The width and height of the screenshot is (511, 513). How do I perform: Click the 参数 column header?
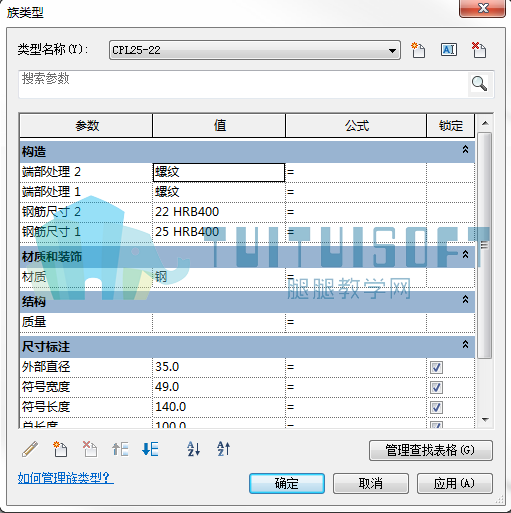(86, 126)
